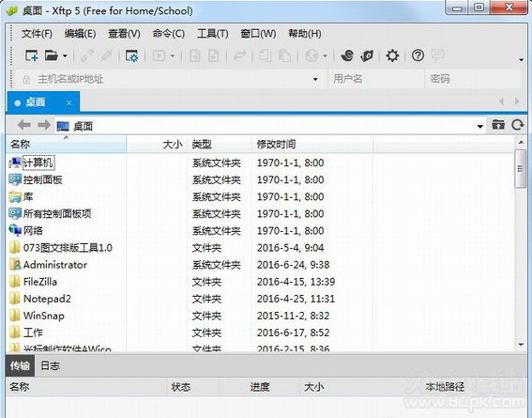This screenshot has width=532, height=418.
Task: Click the Open Session folder icon
Action: [x=52, y=55]
